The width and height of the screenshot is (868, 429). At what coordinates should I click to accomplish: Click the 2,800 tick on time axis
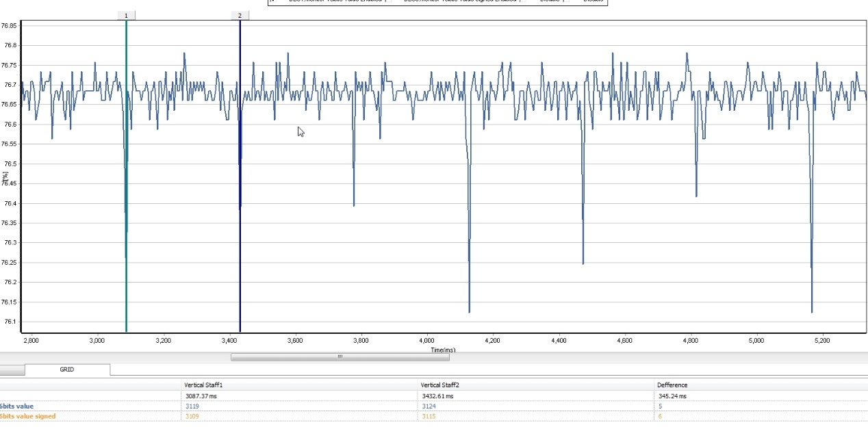point(31,339)
